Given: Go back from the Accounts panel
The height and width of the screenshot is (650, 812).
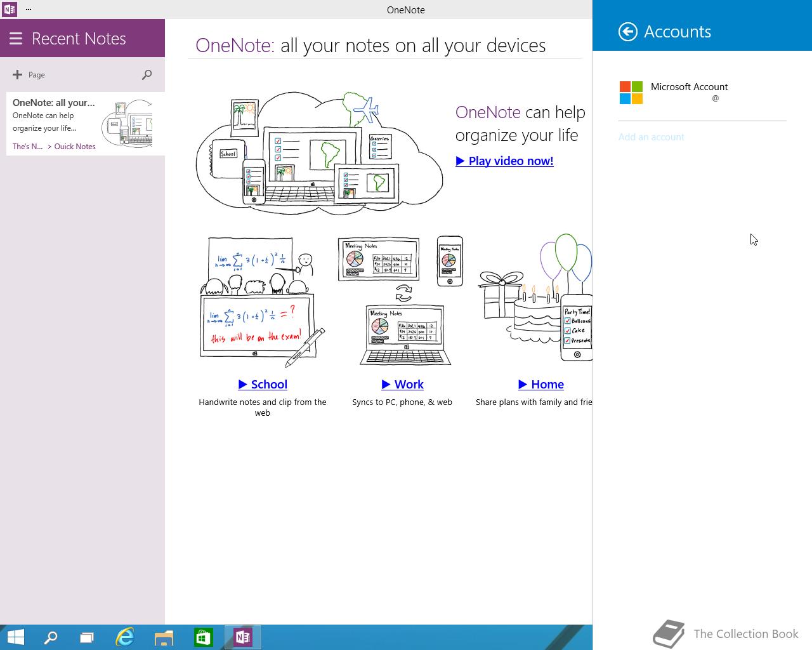Looking at the screenshot, I should click(x=628, y=32).
